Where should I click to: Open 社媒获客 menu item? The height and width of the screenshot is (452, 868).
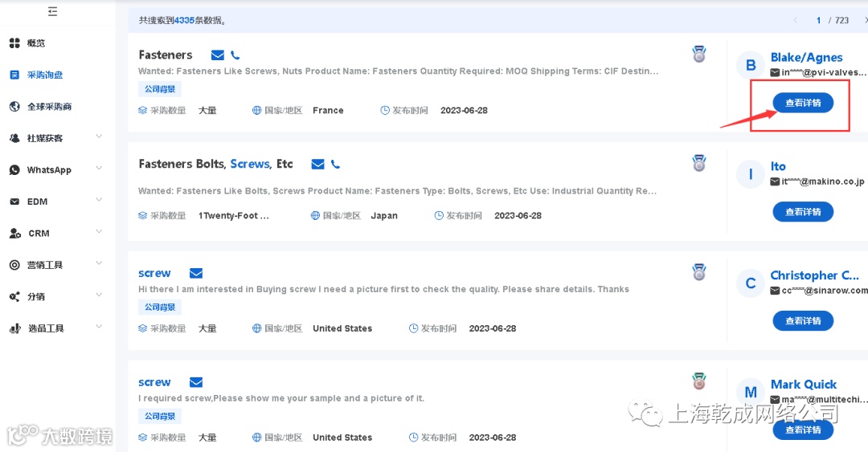point(45,138)
